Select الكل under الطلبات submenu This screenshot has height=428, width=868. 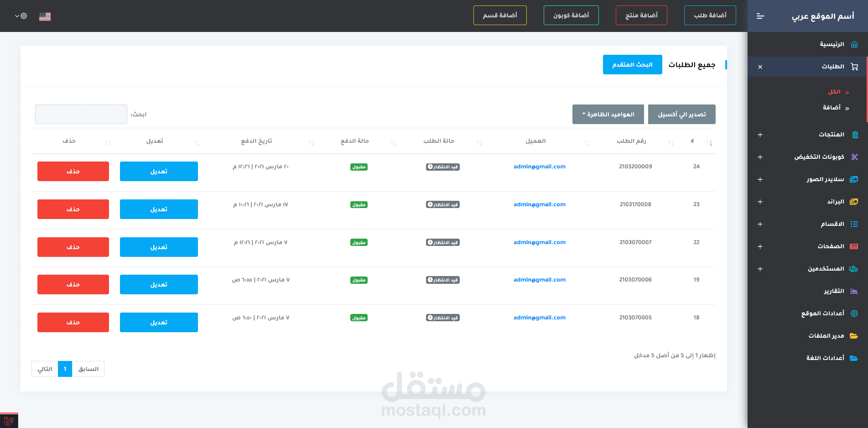coord(834,92)
